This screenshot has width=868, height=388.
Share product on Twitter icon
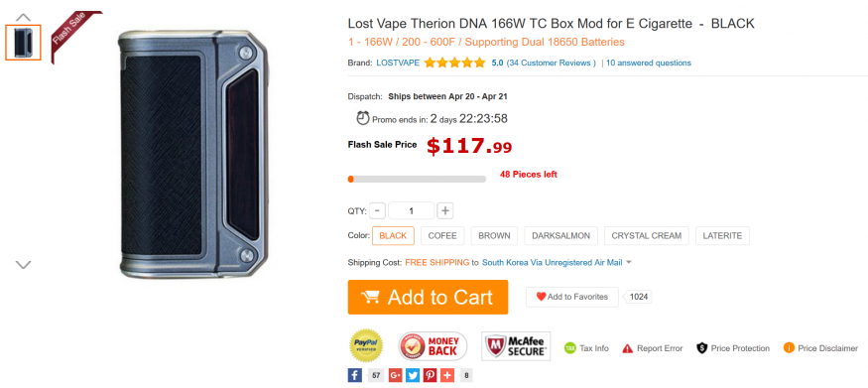(413, 375)
